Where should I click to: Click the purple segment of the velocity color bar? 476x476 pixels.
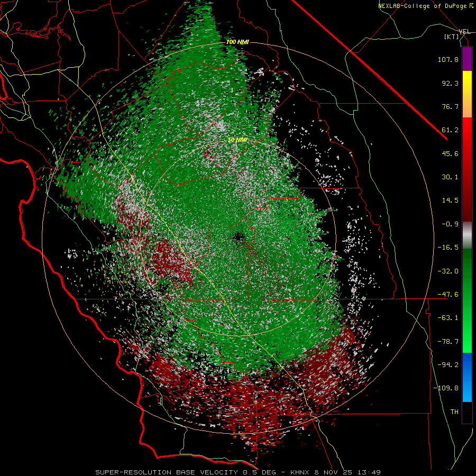(467, 59)
